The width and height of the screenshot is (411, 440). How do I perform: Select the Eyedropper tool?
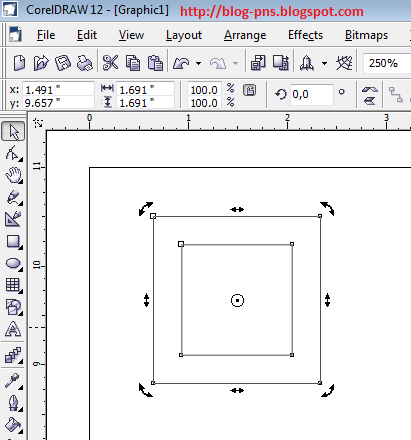pyautogui.click(x=13, y=380)
